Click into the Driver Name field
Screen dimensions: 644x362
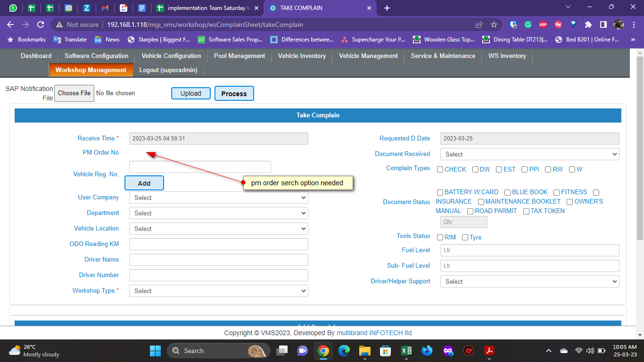point(218,260)
